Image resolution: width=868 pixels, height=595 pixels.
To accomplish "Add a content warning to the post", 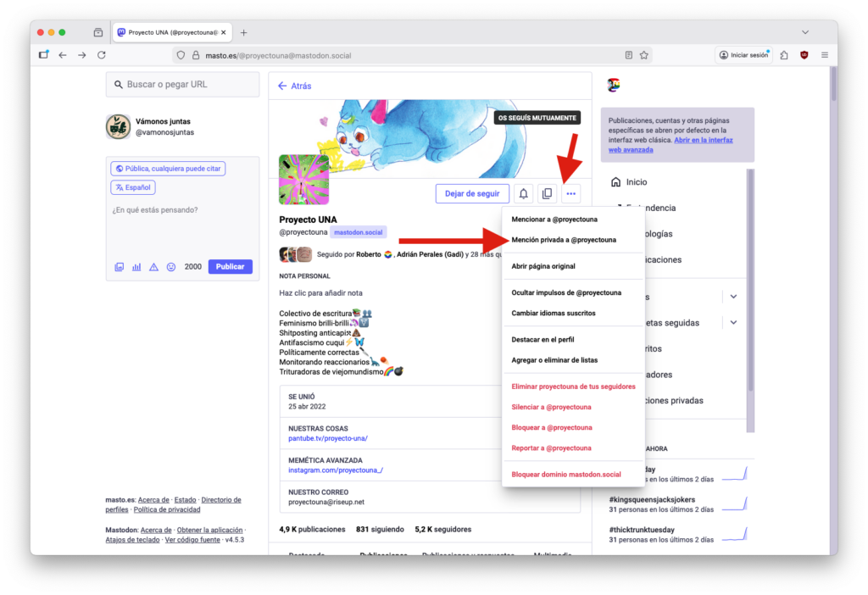I will pos(153,266).
